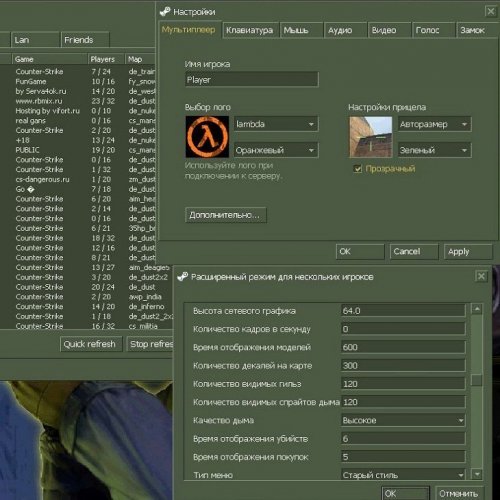
Task: Click the Время отображения покупок field
Action: click(x=403, y=457)
